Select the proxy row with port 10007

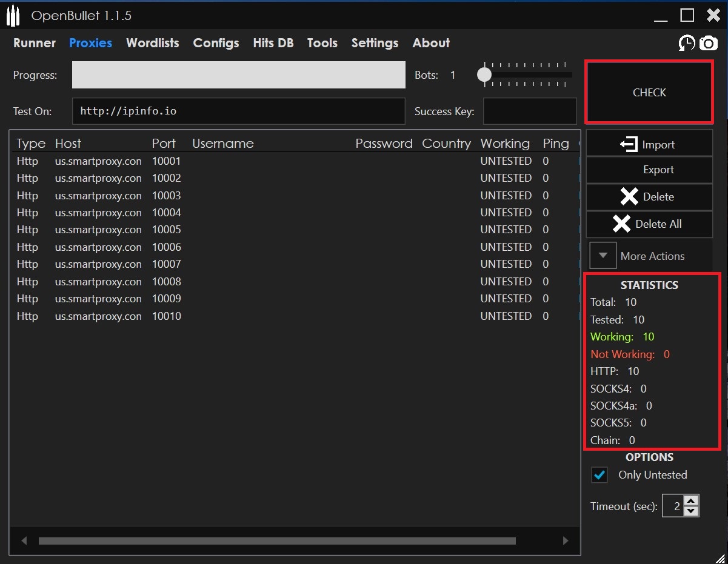pyautogui.click(x=295, y=264)
